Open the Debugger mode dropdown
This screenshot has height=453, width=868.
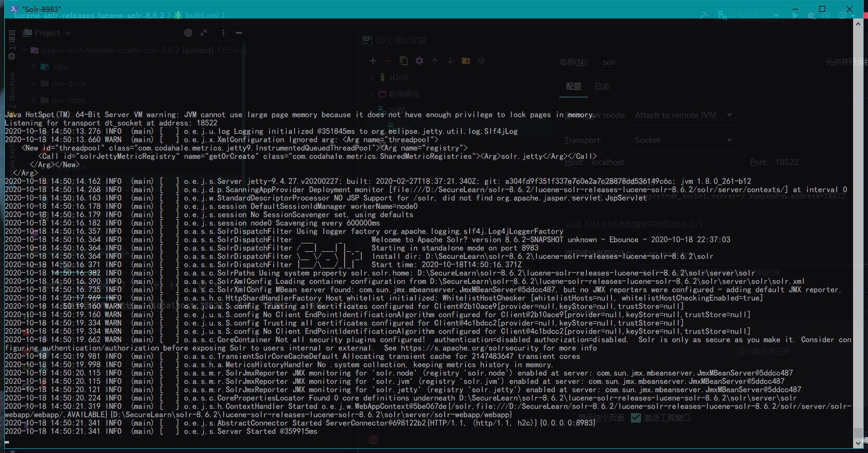click(x=683, y=115)
